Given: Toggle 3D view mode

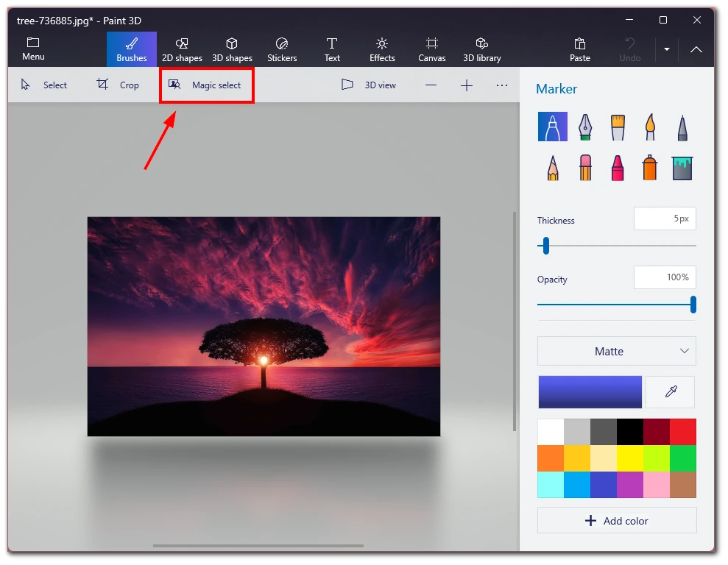Looking at the screenshot, I should coord(369,85).
